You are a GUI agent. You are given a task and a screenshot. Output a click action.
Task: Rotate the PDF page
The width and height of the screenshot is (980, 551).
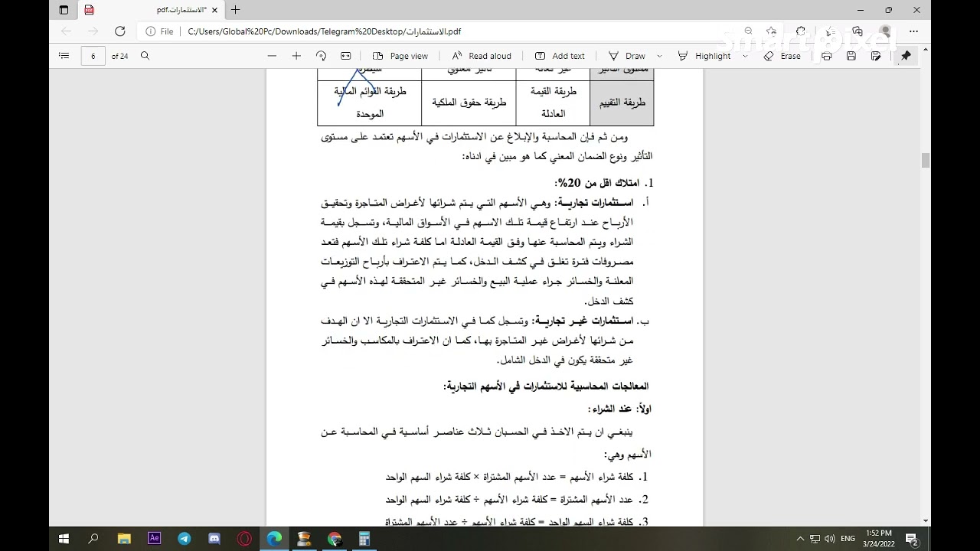[321, 56]
